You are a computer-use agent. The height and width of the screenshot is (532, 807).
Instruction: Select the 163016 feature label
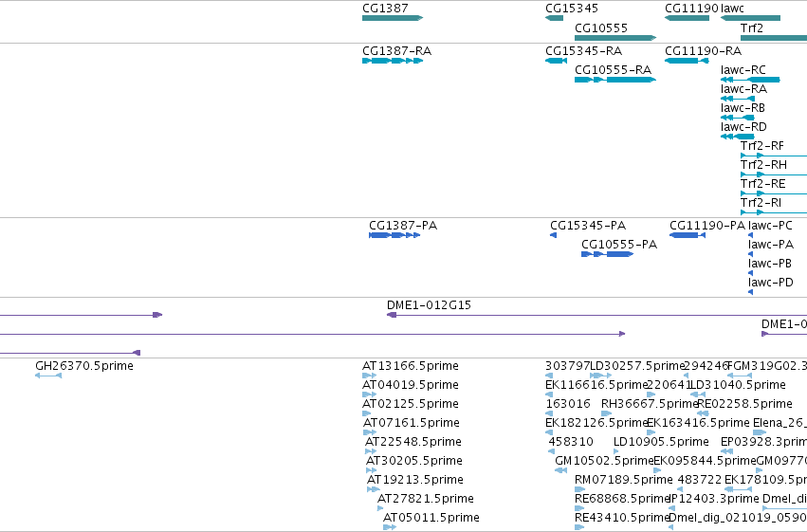tap(568, 404)
